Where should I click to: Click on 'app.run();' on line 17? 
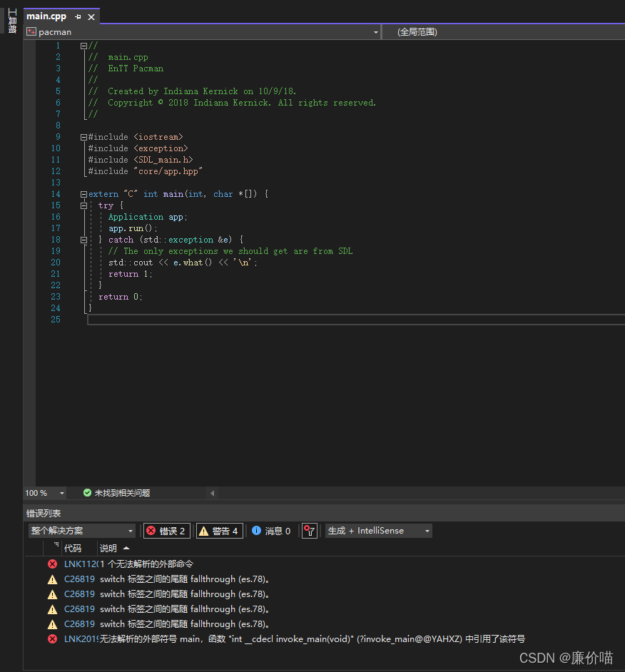[x=133, y=228]
